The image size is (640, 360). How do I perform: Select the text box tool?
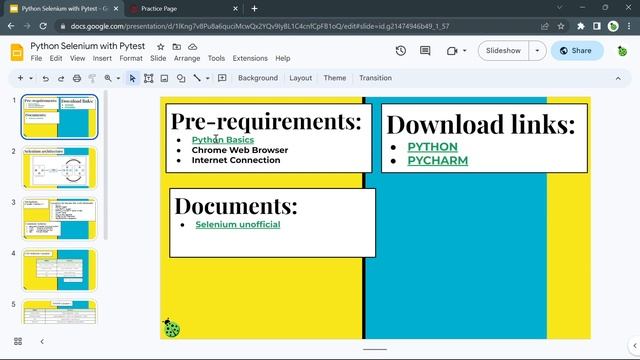[x=149, y=78]
